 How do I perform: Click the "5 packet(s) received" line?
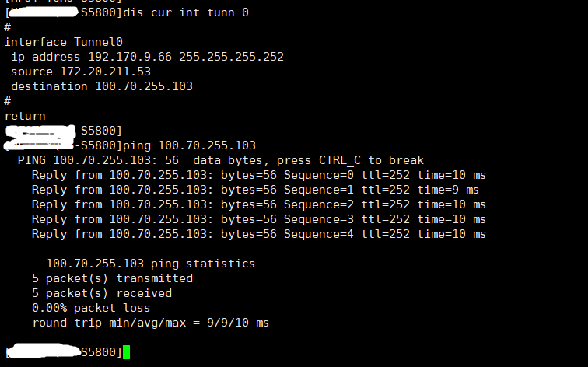tap(102, 293)
